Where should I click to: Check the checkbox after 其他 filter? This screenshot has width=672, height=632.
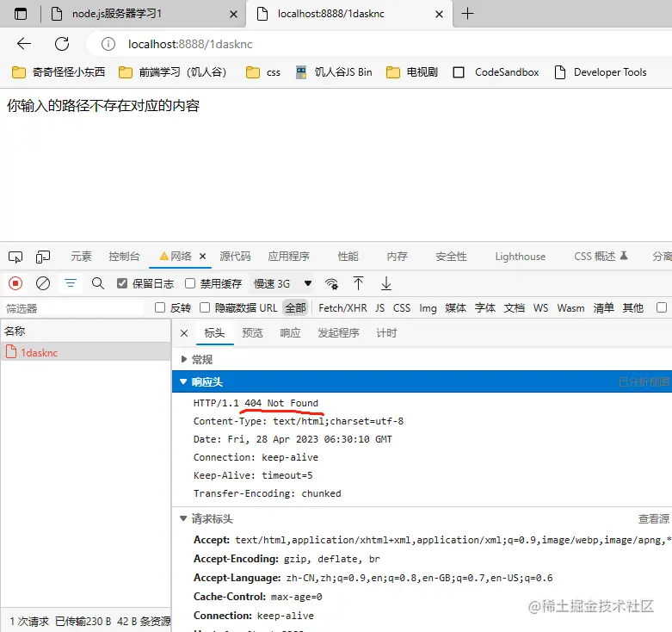(x=662, y=307)
